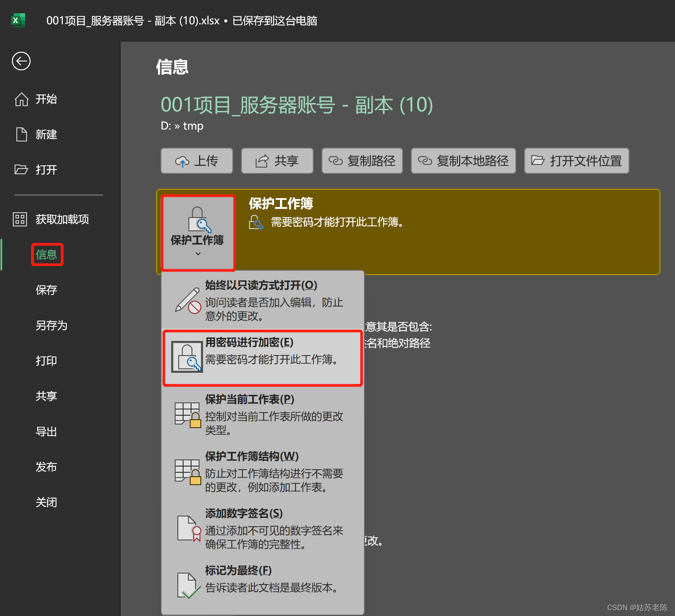Click the folder icon beside 打开

pyautogui.click(x=21, y=169)
